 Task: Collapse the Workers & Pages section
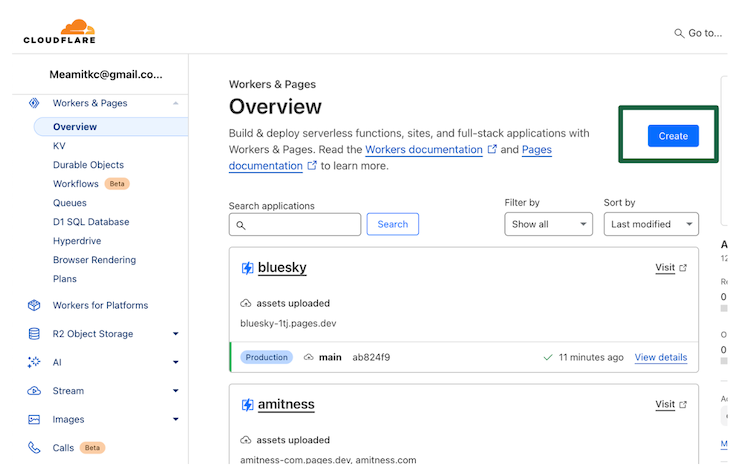point(175,103)
